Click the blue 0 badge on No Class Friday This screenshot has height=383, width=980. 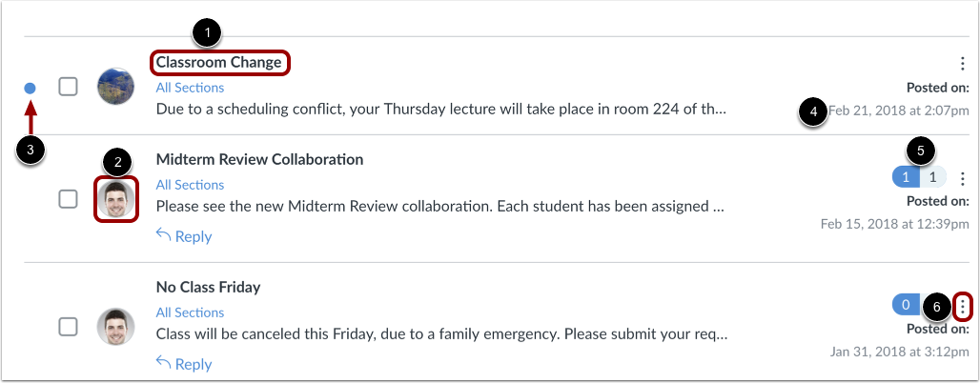906,305
